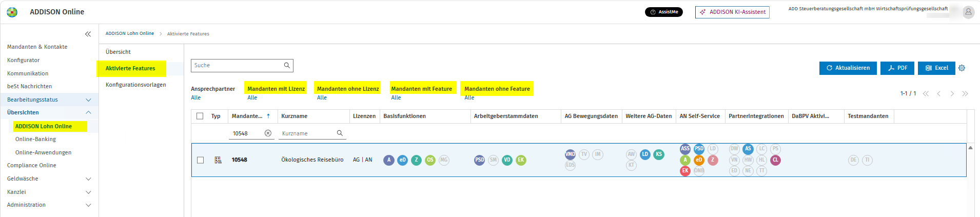Open the Alle dropdown under Mandanten mit Feature
Viewport: 980px width, 217px height.
pos(396,97)
